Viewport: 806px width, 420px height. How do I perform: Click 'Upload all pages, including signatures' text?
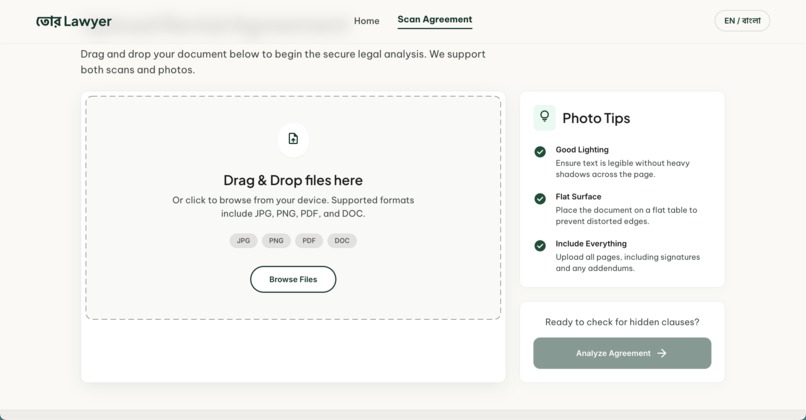pyautogui.click(x=628, y=262)
